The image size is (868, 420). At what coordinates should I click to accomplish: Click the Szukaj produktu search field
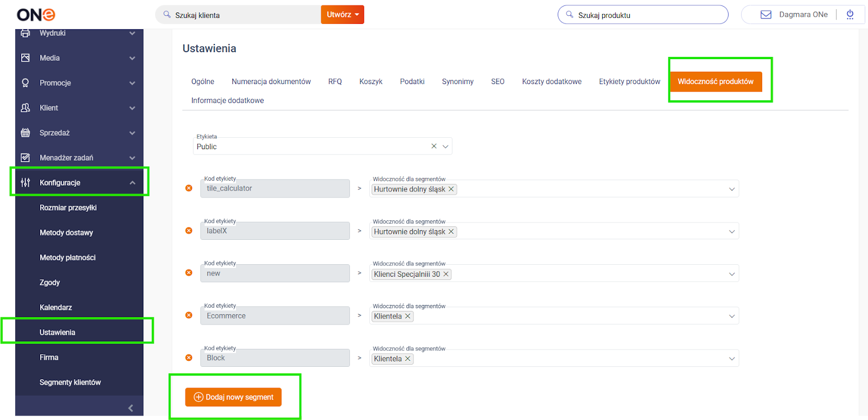(643, 15)
